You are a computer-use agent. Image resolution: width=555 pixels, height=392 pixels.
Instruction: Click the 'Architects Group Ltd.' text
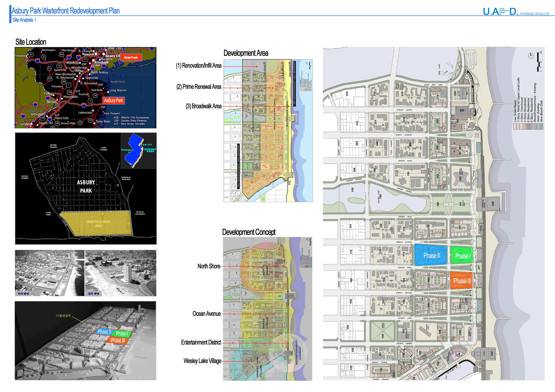pyautogui.click(x=534, y=13)
